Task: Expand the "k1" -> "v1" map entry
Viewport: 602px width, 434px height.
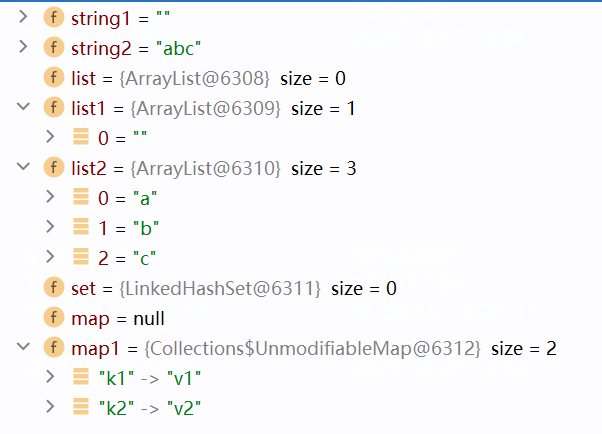Action: pos(52,378)
